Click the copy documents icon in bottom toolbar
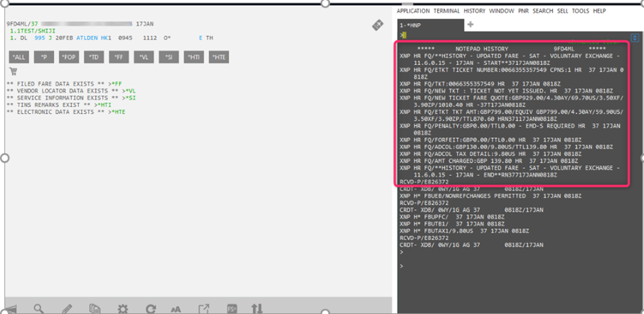This screenshot has height=314, width=644. (95, 309)
